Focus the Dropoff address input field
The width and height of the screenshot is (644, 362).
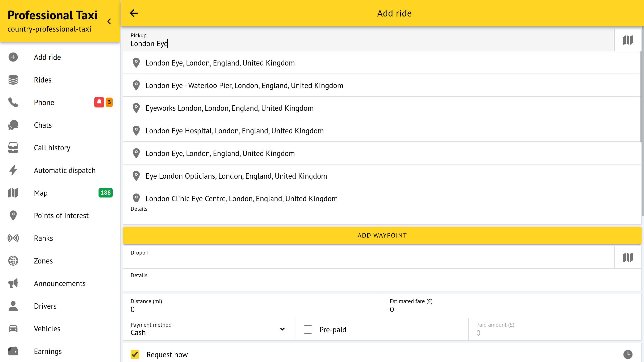click(x=367, y=260)
